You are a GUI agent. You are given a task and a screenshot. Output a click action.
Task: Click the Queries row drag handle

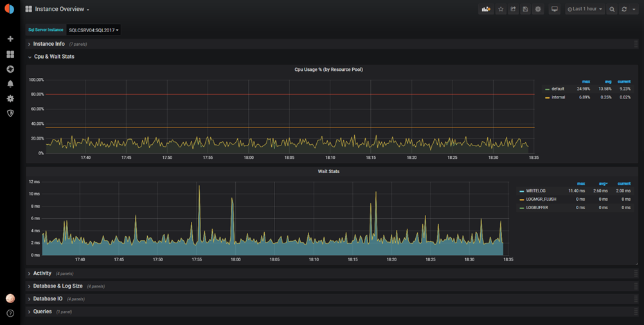pyautogui.click(x=636, y=311)
